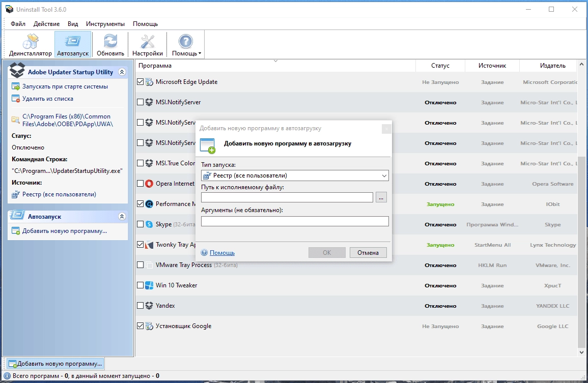This screenshot has height=383, width=588.
Task: Click the Yandex entry icon
Action: tap(149, 305)
